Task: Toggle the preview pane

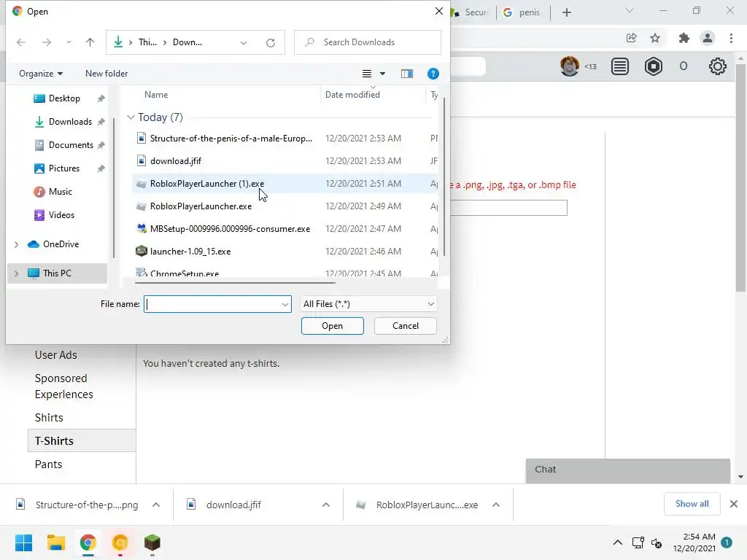Action: (x=407, y=74)
